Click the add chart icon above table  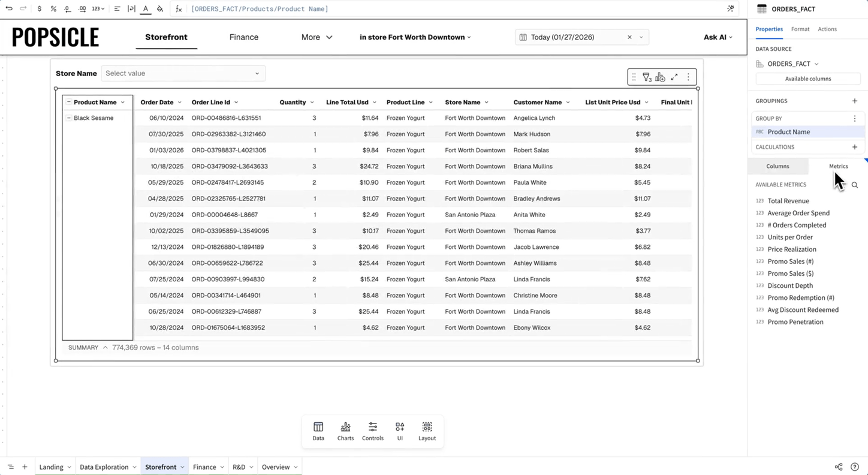(x=660, y=77)
